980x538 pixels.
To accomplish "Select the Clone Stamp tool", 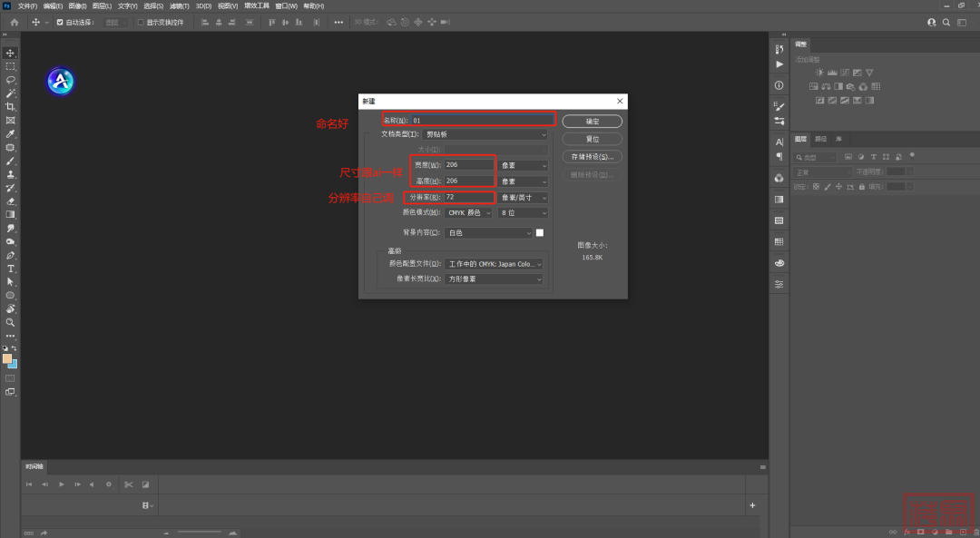I will 10,174.
